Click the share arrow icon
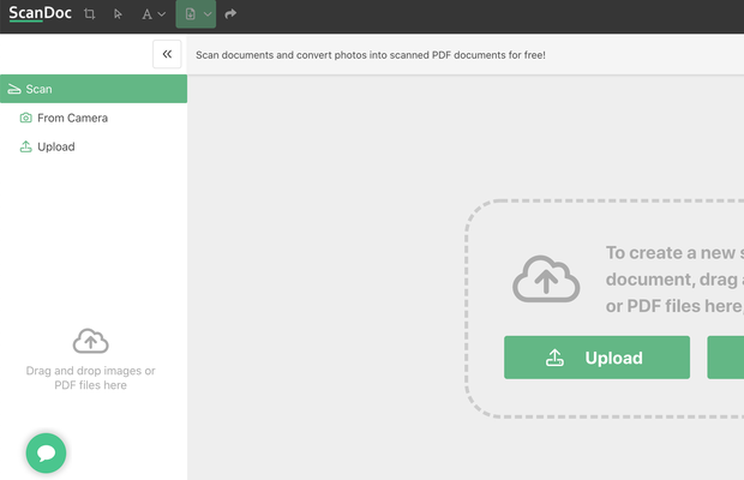 (231, 14)
